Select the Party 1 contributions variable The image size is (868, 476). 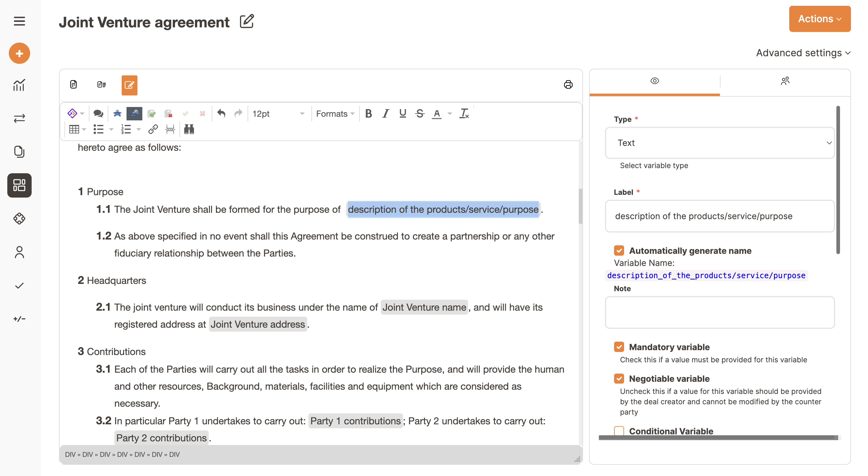pyautogui.click(x=356, y=421)
